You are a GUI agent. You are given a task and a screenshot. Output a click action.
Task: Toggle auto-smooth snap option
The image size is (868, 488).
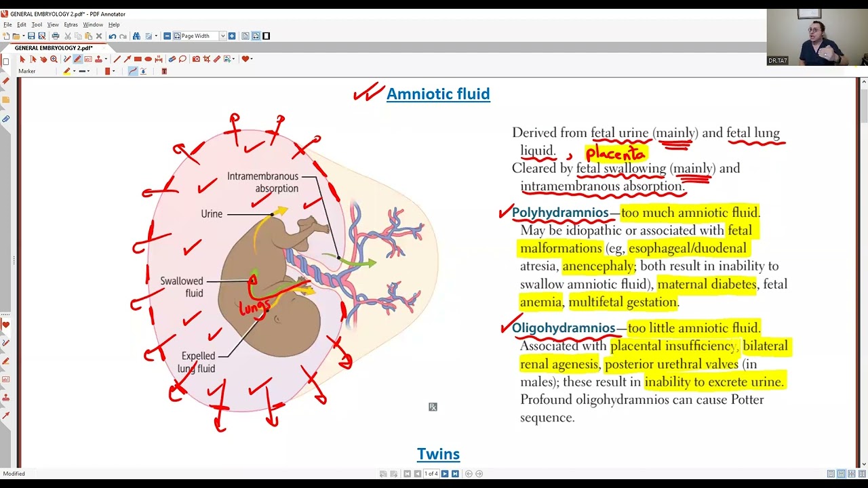[x=143, y=71]
